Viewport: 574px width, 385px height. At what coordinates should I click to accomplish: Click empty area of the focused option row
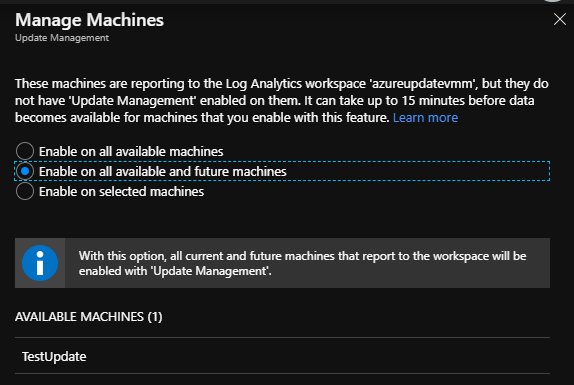(417, 171)
